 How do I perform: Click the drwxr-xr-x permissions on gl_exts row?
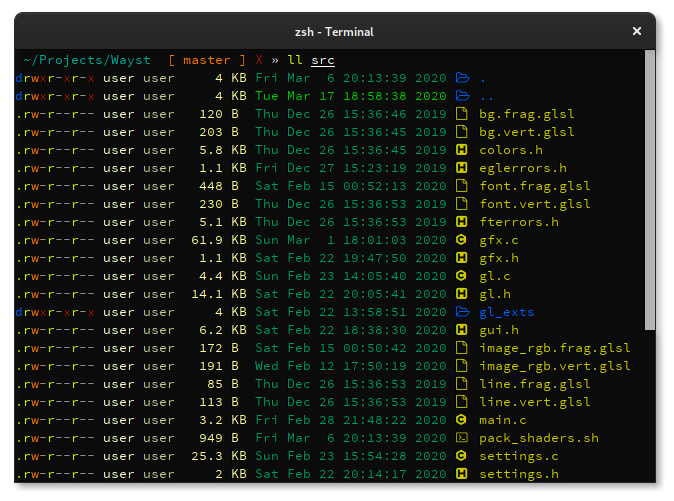click(x=55, y=312)
